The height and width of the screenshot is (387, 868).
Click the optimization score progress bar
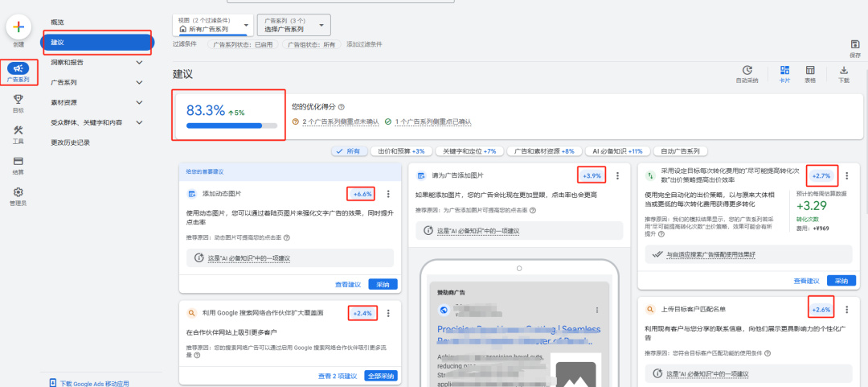pyautogui.click(x=232, y=126)
